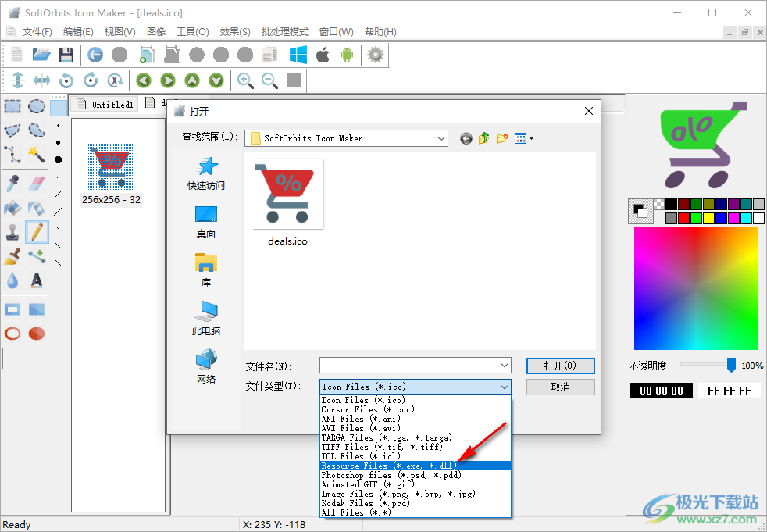Open the 文件(F) menu
Screen dimensions: 767x532
(37, 32)
